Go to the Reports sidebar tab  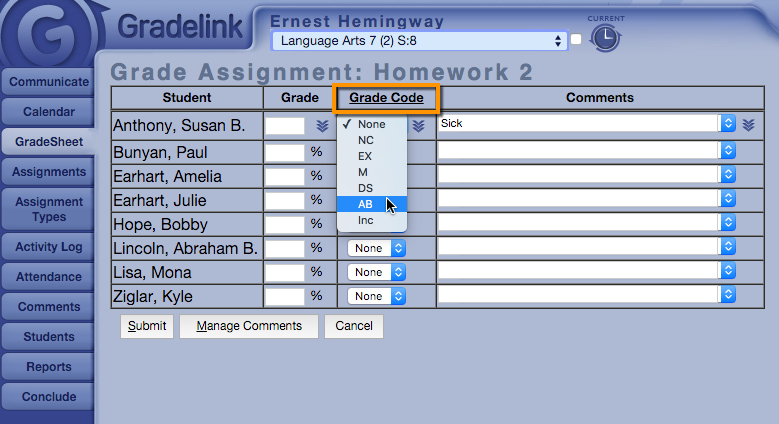(48, 367)
